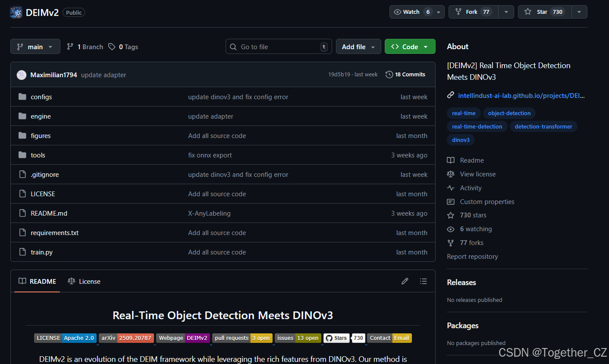Open the 'update adapter' latest commit message
Viewport: 609px width, 364px height.
coord(104,75)
